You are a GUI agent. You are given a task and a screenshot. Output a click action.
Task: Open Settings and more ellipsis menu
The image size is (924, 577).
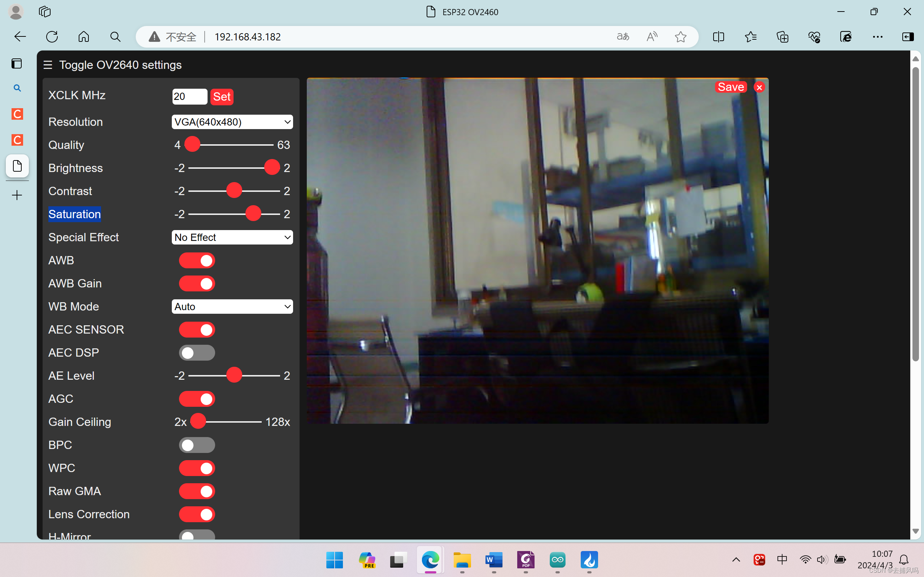877,37
